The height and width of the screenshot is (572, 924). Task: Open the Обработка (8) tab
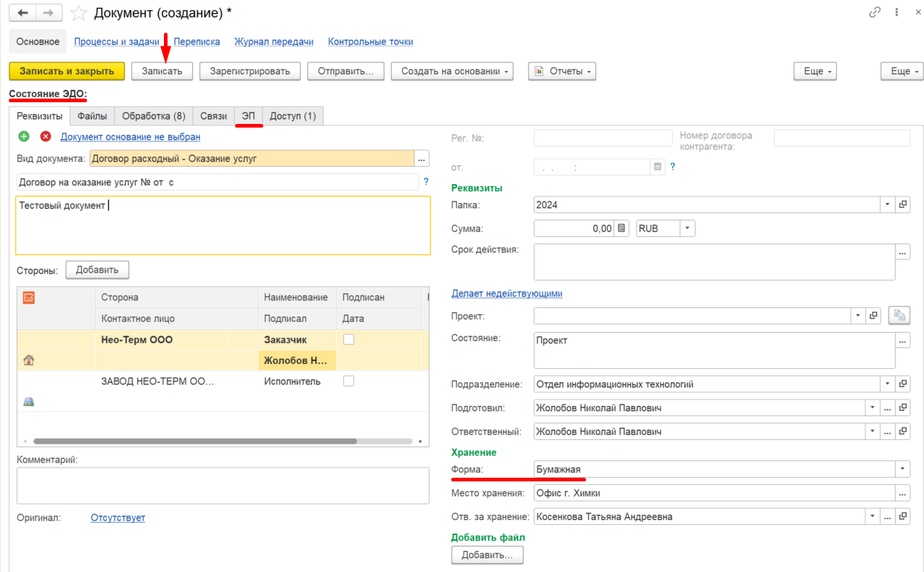(154, 116)
